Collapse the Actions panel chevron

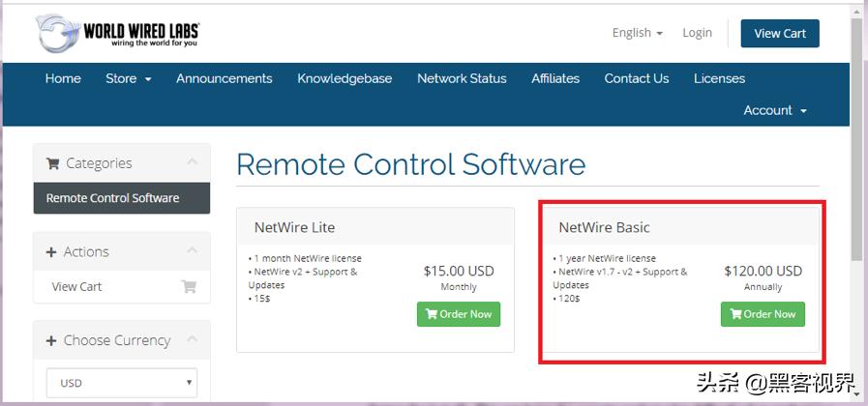point(193,250)
